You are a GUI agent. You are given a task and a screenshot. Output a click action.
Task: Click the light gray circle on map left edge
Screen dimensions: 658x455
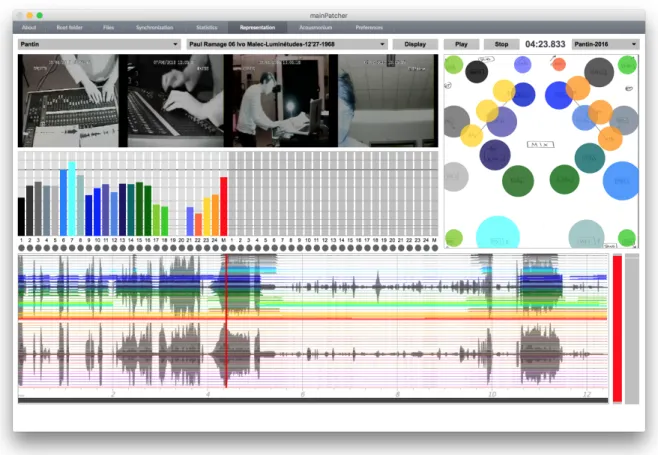(456, 177)
